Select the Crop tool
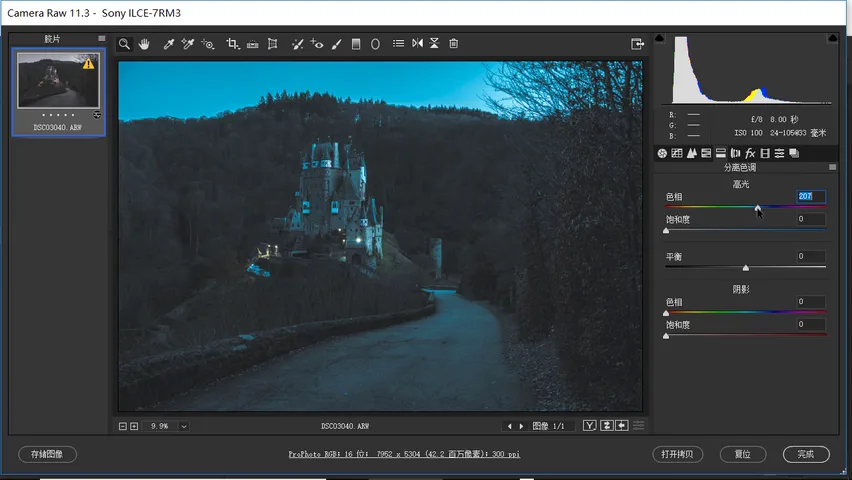Viewport: 852px width, 480px height. (x=233, y=44)
